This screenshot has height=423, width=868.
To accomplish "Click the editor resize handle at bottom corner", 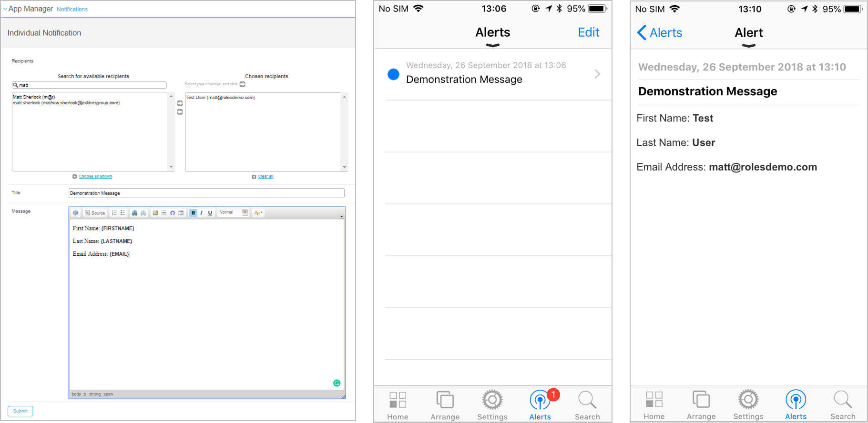I will (343, 396).
